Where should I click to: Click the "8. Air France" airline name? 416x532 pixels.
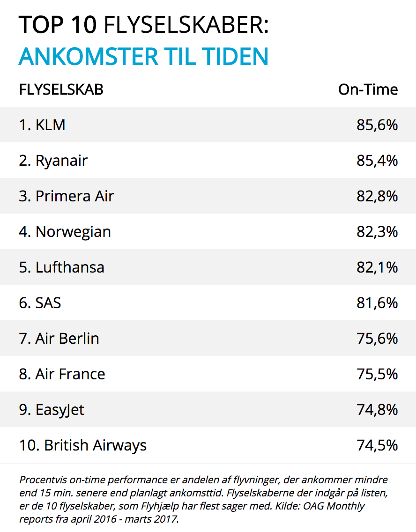pos(62,374)
